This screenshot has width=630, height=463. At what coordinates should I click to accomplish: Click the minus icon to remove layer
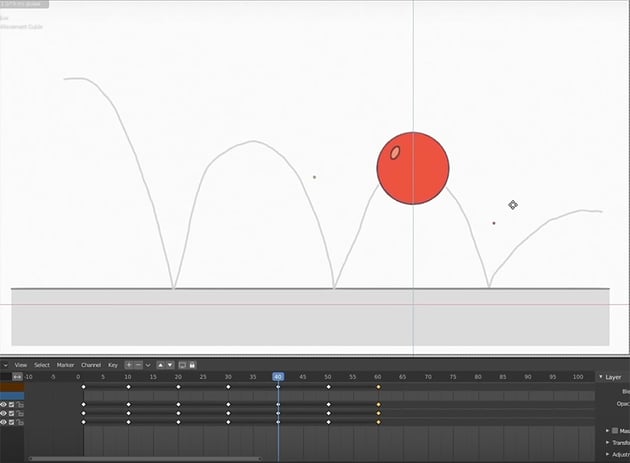coord(138,365)
